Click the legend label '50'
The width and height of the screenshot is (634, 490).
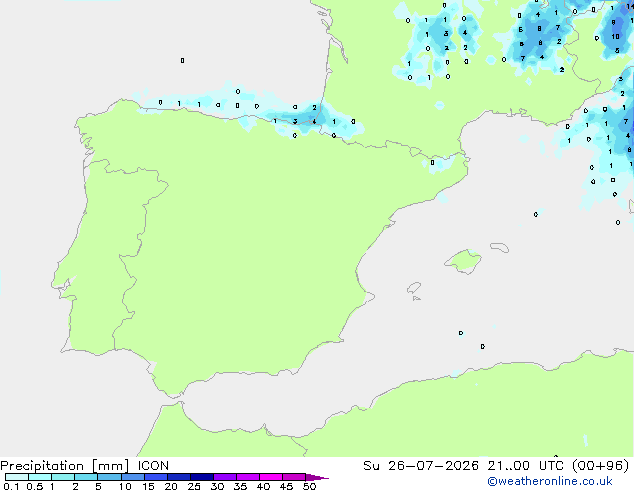click(309, 486)
